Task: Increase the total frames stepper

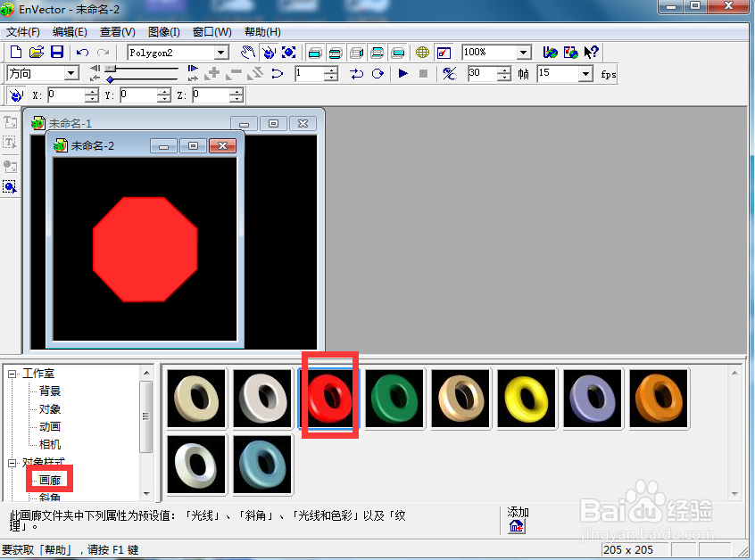Action: [x=503, y=70]
